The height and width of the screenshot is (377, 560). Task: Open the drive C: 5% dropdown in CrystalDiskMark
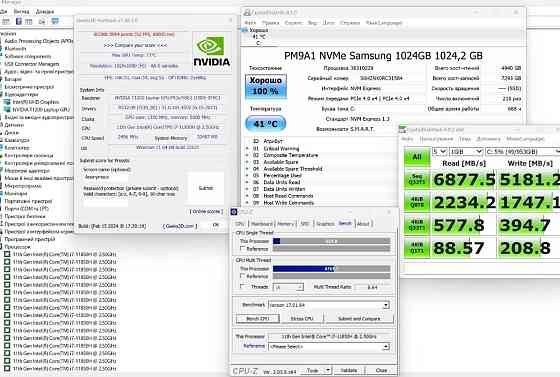click(x=522, y=152)
